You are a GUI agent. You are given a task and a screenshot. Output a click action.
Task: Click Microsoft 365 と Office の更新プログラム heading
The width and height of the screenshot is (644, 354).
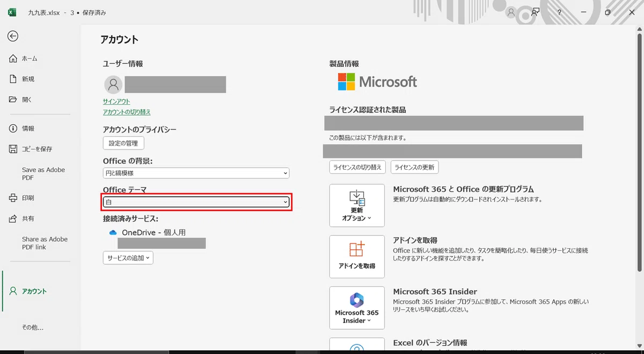click(463, 189)
